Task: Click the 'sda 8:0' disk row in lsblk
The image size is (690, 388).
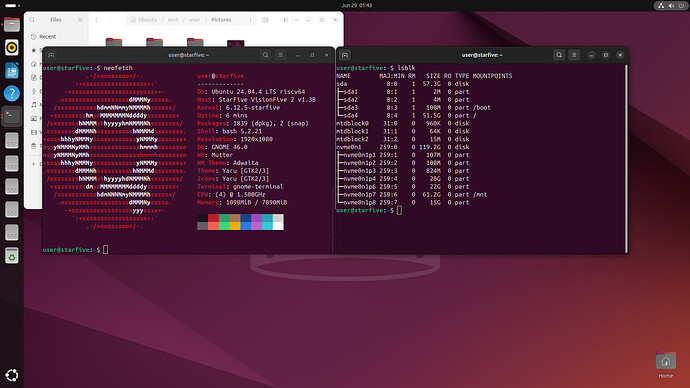Action: coord(403,84)
